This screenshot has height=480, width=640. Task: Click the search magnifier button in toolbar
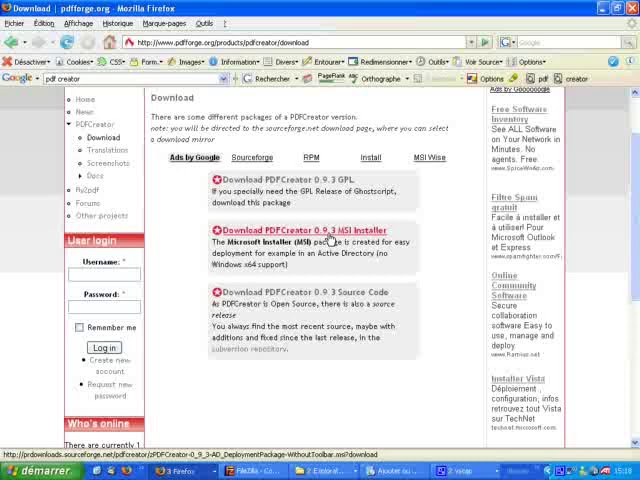[x=628, y=42]
